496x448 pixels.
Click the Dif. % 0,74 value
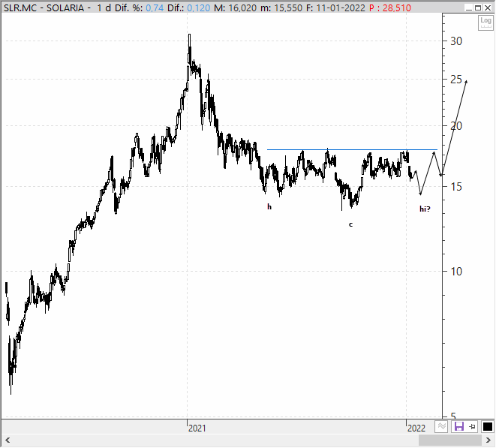click(x=139, y=8)
